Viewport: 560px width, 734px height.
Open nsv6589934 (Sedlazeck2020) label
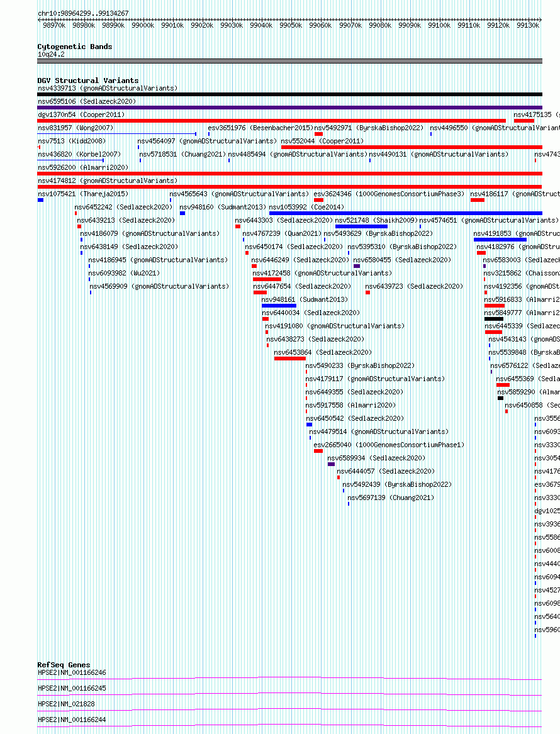(376, 458)
